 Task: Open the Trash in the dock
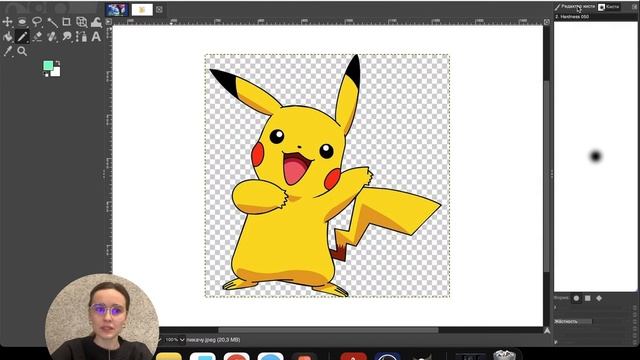coord(504,354)
